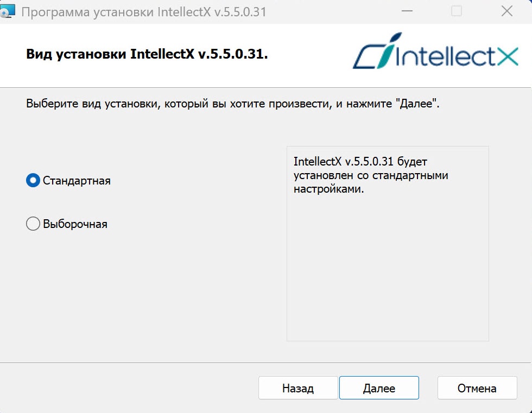
Task: Click the greyed-out maximize window button
Action: tap(457, 11)
